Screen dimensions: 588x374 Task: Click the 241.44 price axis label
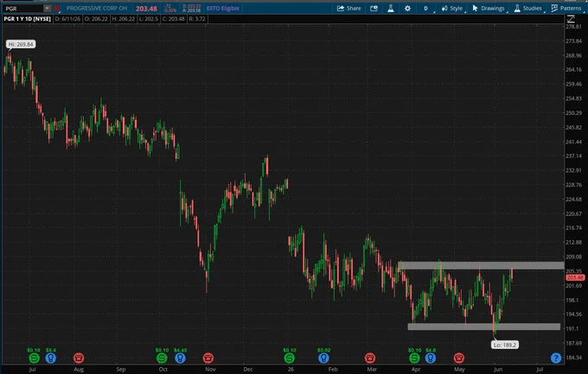tap(574, 142)
